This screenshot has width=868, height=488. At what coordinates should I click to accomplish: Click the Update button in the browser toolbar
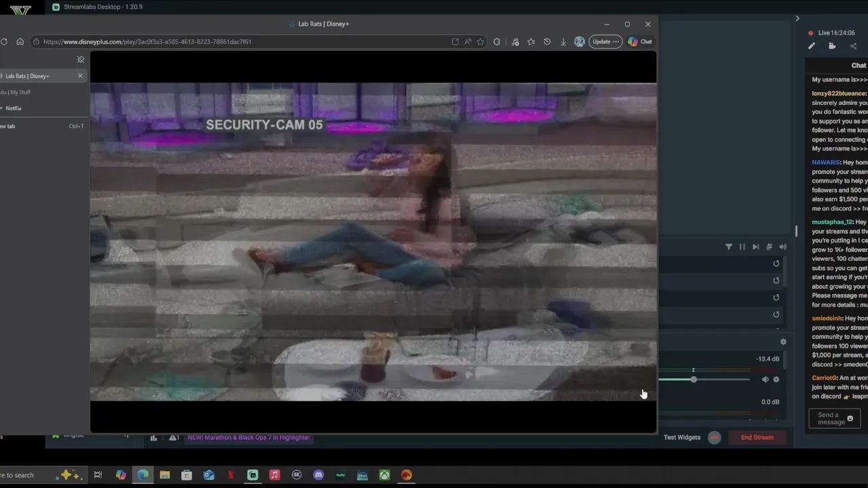pyautogui.click(x=605, y=41)
